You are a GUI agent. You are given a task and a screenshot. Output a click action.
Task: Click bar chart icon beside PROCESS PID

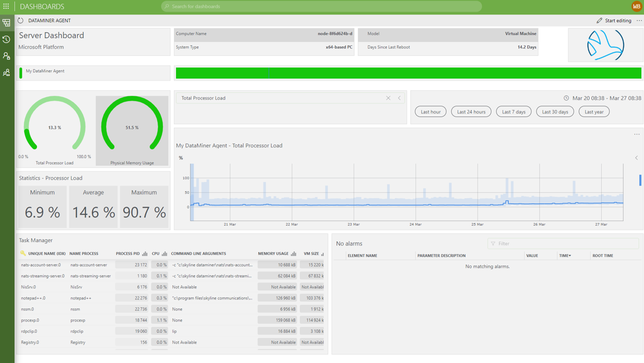145,253
